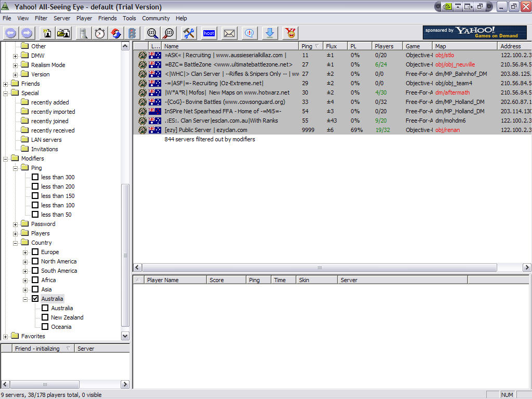Click the NVIDIA eye icon in title bar

pyautogui.click(x=448, y=6)
